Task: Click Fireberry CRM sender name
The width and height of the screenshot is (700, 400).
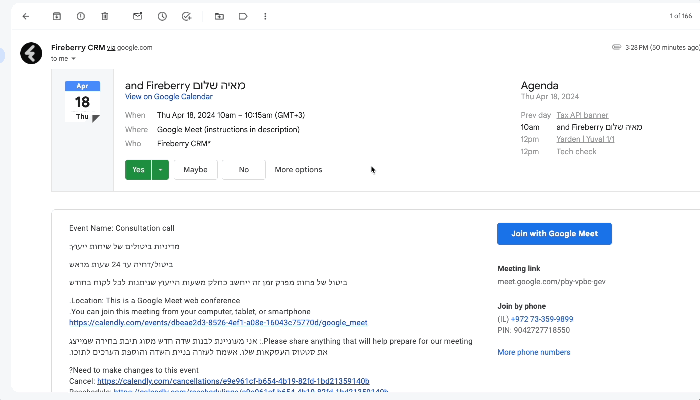Action: 78,47
